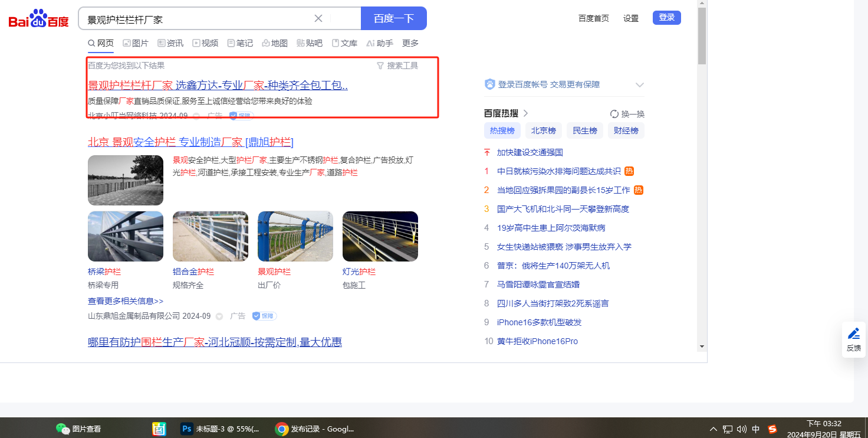Switch to the 文库 search tab

[344, 43]
